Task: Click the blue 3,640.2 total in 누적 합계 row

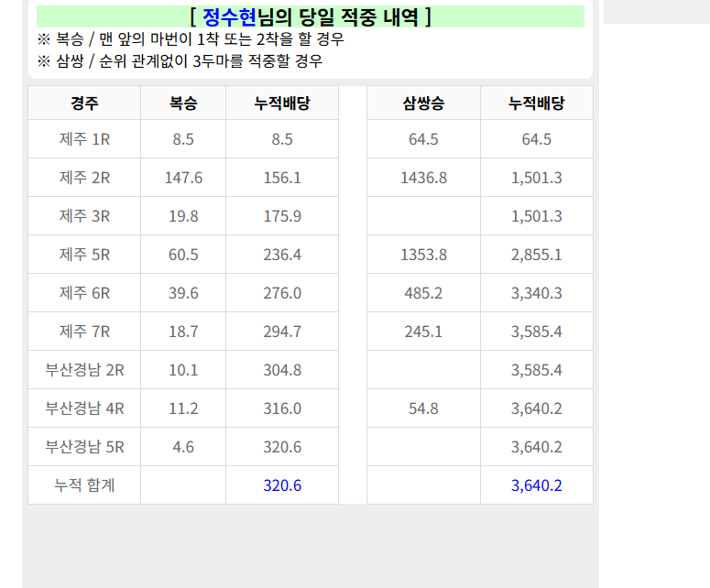Action: tap(537, 485)
